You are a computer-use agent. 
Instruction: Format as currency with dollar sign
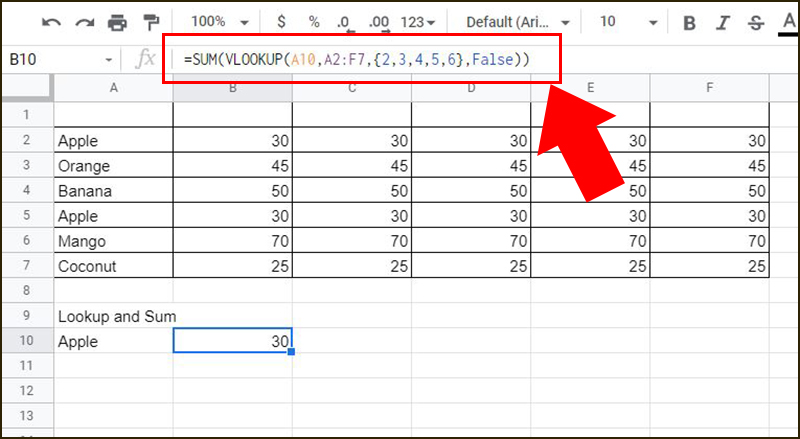pyautogui.click(x=281, y=22)
